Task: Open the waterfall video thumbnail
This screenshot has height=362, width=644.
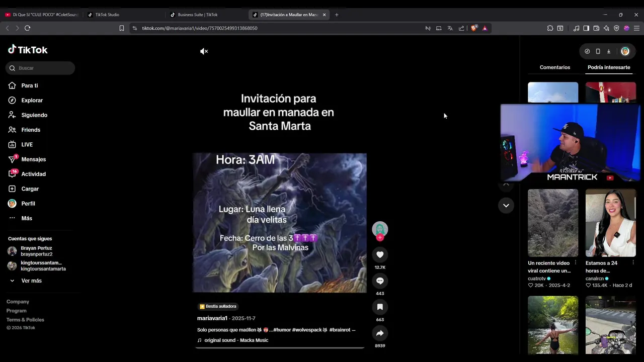Action: pos(553,325)
